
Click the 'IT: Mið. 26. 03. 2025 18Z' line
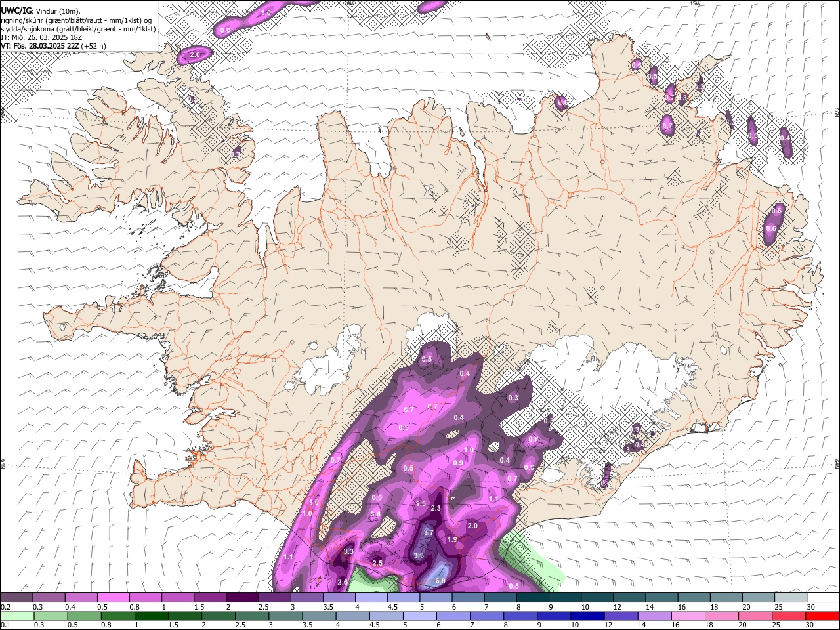[x=41, y=37]
